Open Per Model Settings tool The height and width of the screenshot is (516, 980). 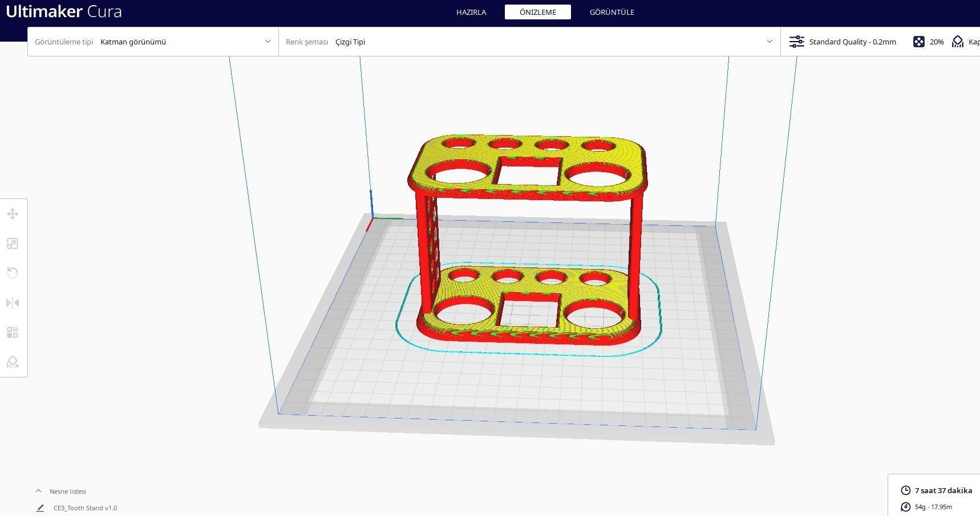[x=12, y=332]
